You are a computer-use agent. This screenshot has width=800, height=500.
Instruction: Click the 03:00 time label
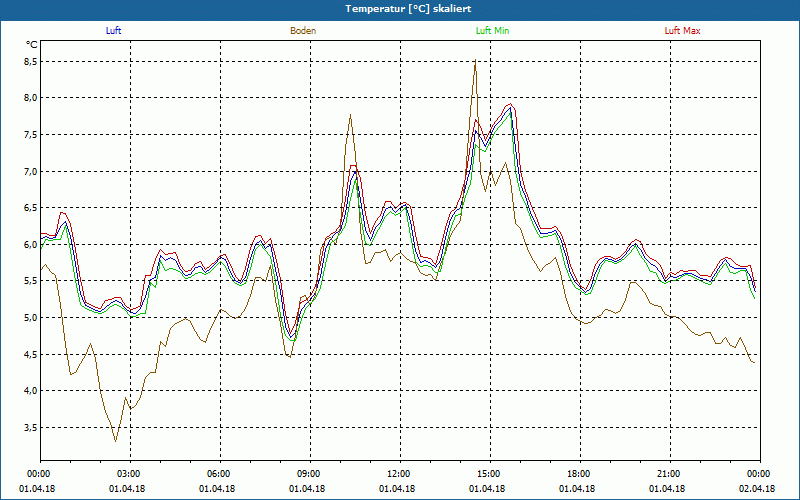pos(130,474)
